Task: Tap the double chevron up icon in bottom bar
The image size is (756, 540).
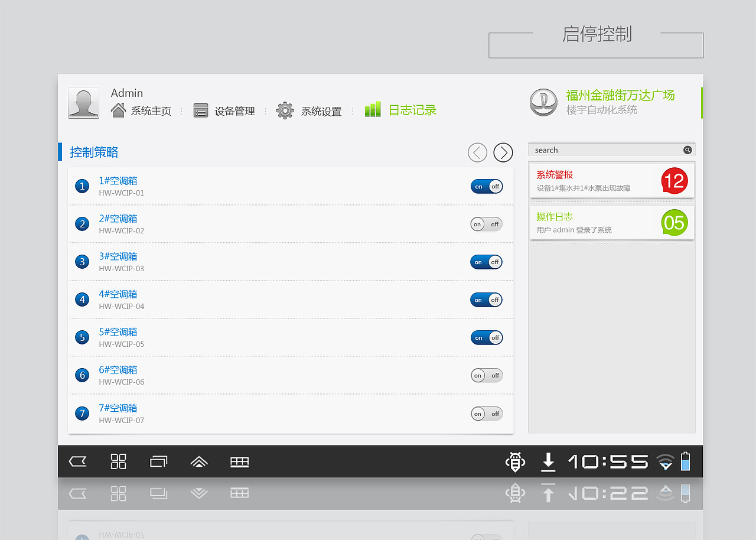Action: click(x=199, y=462)
